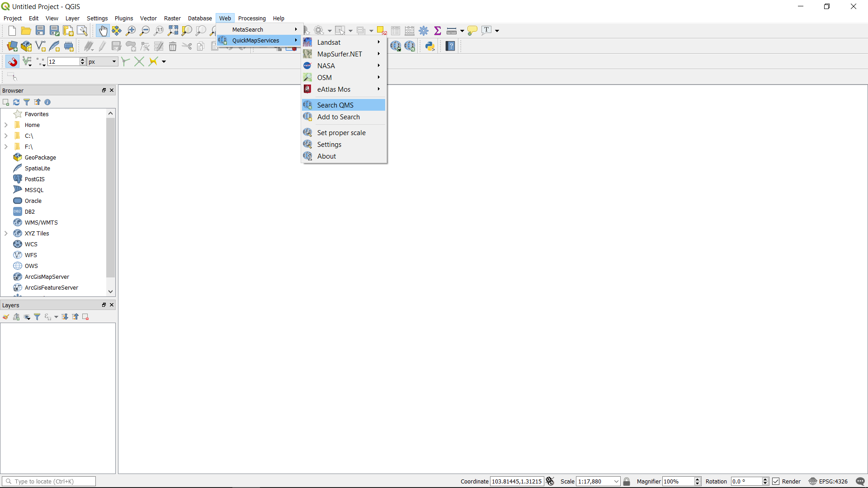Click the New GeoPackage Layer icon
This screenshot has height=488, width=868.
(x=26, y=46)
